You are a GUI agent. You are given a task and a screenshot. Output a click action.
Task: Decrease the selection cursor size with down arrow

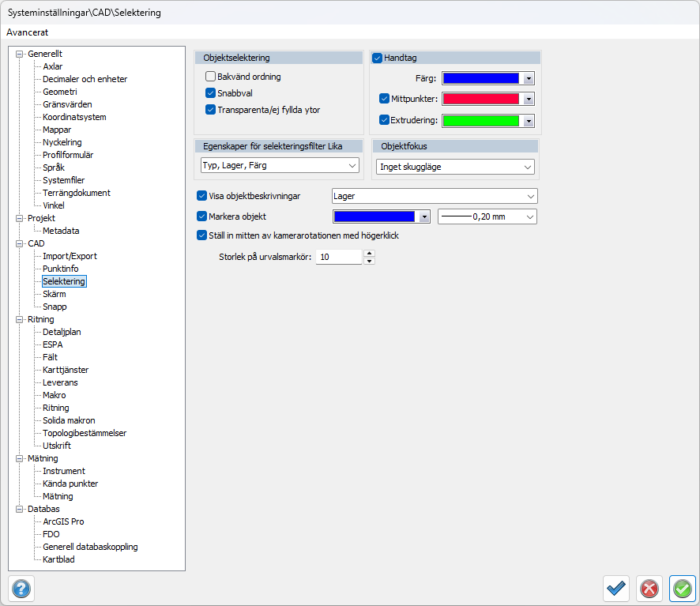(369, 261)
